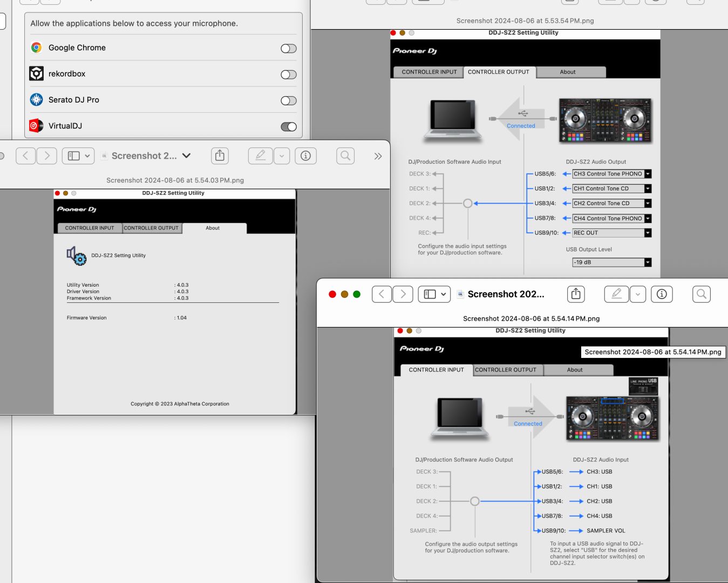
Task: Click audio routing circle node in input screenshot
Action: click(x=475, y=501)
